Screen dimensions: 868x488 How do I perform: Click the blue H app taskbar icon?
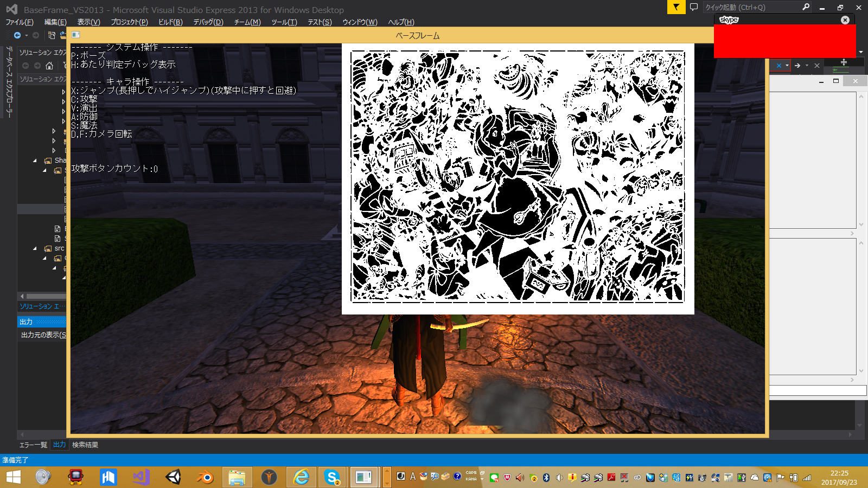108,477
